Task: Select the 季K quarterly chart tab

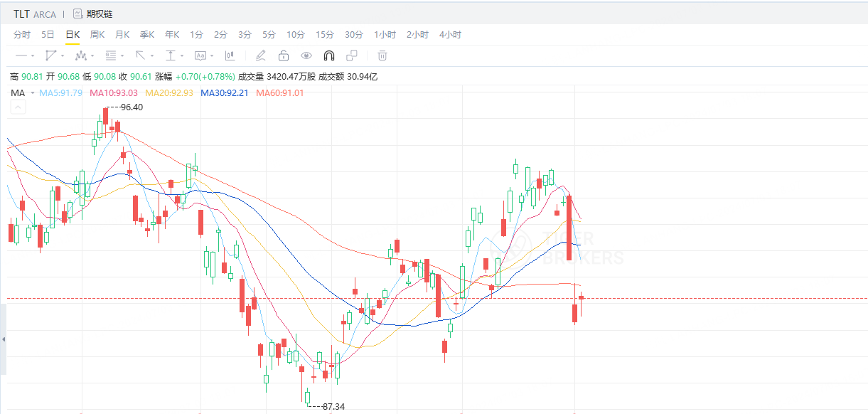Action: coord(147,35)
